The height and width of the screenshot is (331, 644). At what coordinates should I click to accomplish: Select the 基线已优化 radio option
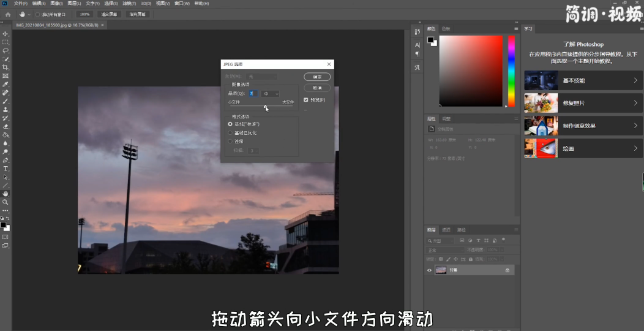[x=230, y=132]
